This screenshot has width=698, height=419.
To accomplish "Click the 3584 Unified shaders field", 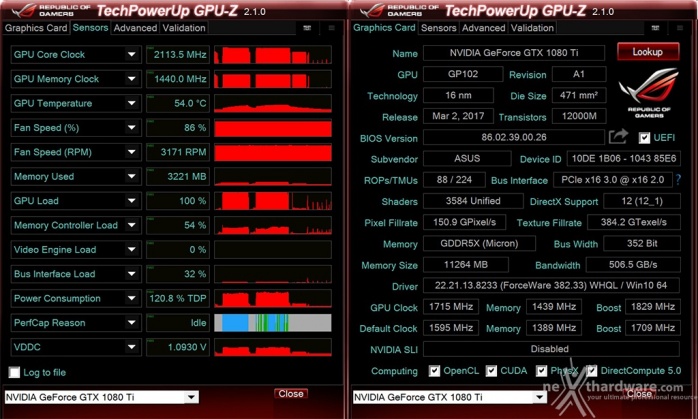I will tap(473, 201).
